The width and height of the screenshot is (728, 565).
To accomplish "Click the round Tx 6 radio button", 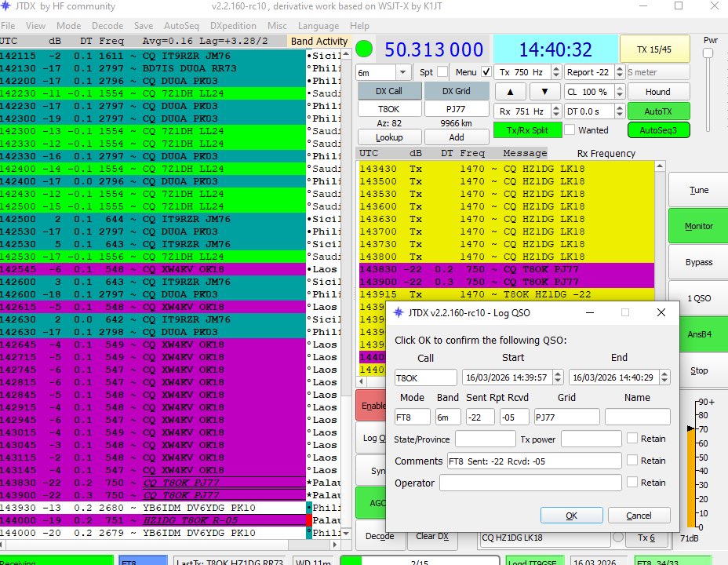I will (617, 538).
